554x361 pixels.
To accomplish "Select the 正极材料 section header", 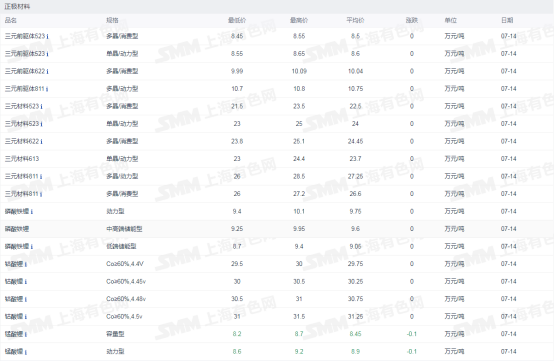I will point(17,6).
